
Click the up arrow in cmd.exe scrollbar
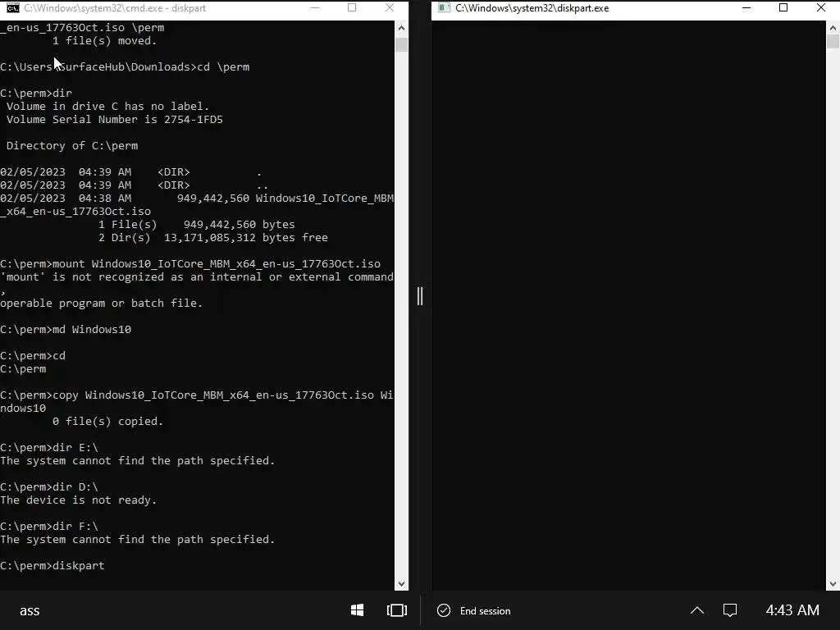[x=401, y=28]
